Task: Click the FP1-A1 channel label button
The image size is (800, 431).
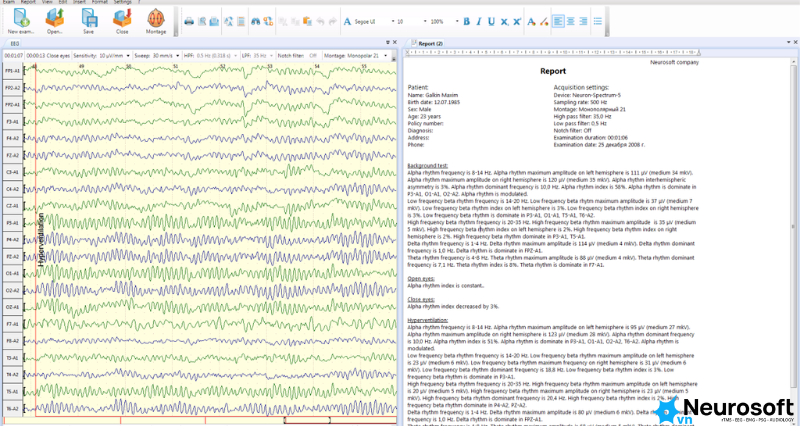Action: coord(12,71)
